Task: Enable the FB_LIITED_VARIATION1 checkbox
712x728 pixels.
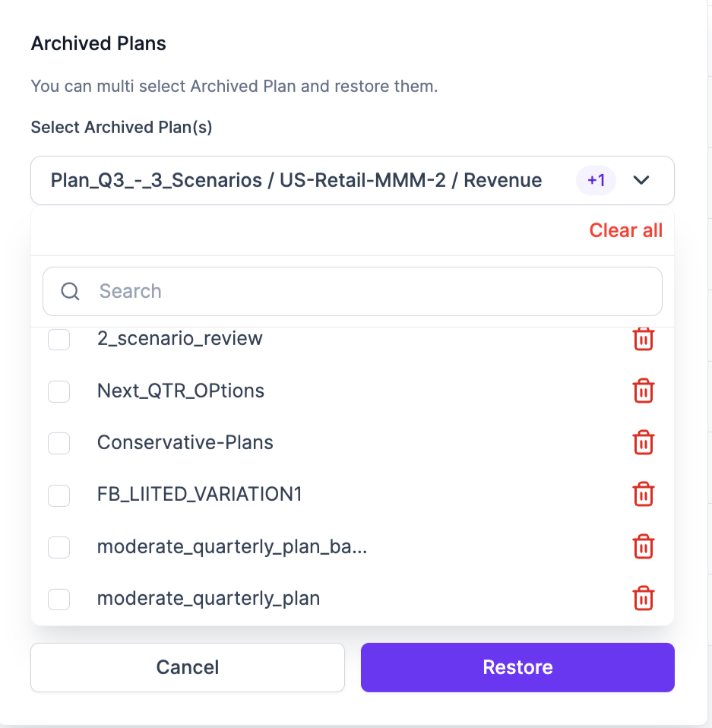Action: pyautogui.click(x=59, y=495)
